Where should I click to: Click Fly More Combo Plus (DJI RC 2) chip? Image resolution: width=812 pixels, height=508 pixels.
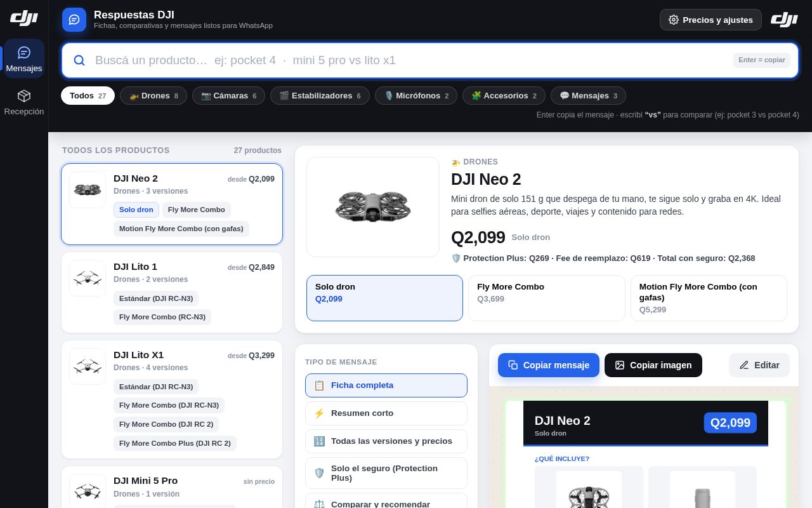click(175, 443)
